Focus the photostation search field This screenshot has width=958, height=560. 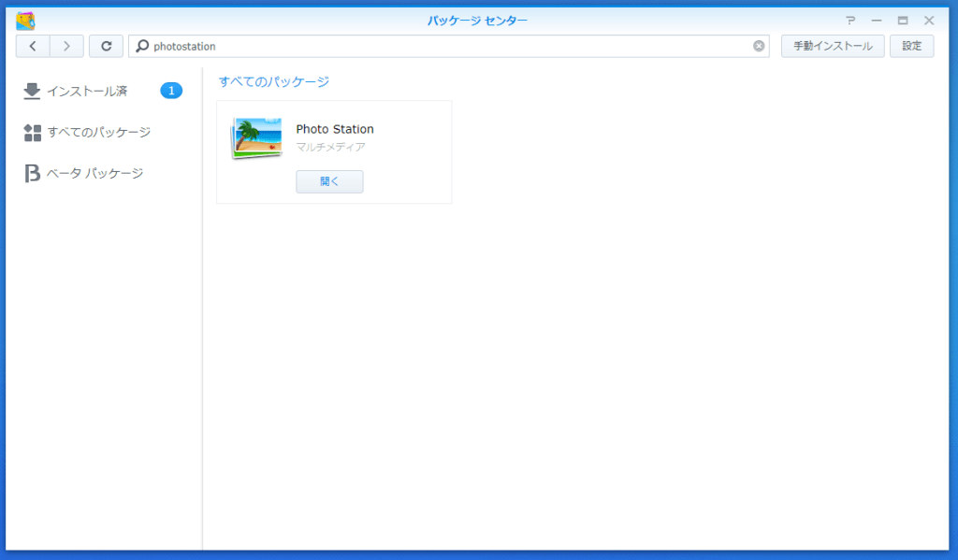pyautogui.click(x=449, y=46)
